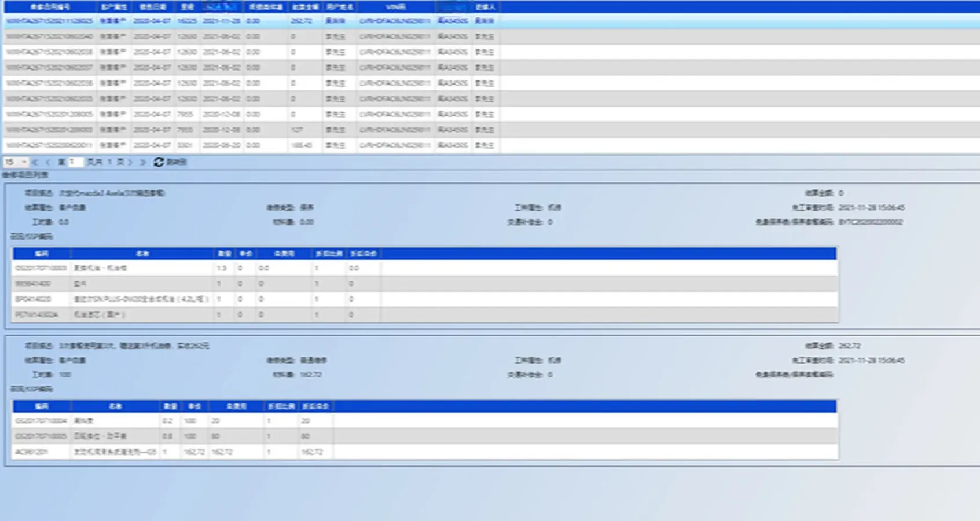Click the code column header in second parts table

[x=41, y=406]
